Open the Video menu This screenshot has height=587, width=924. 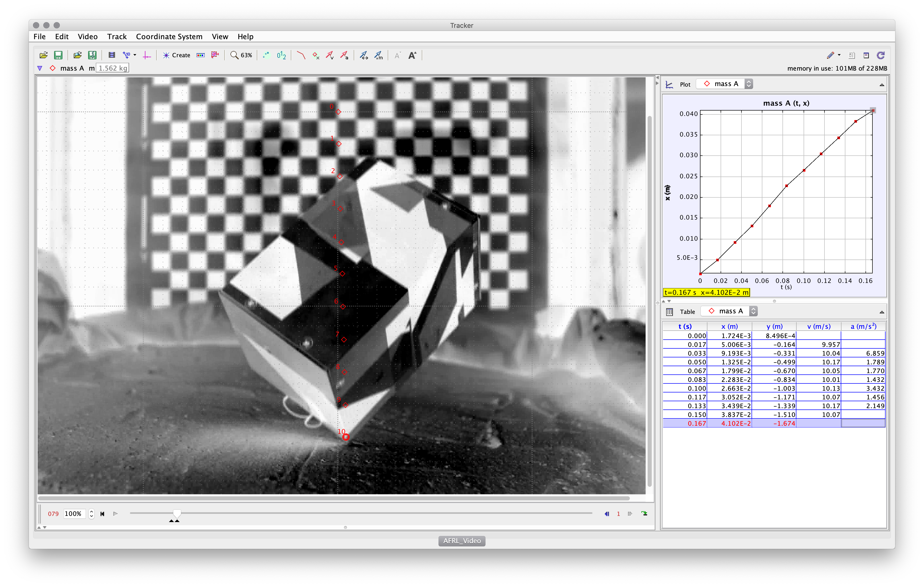(87, 36)
